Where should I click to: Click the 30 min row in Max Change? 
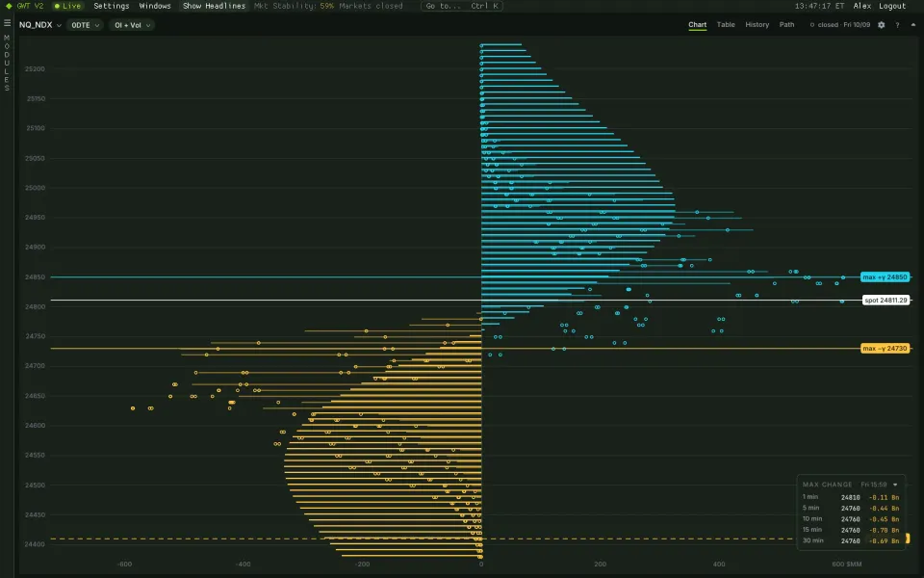(850, 540)
